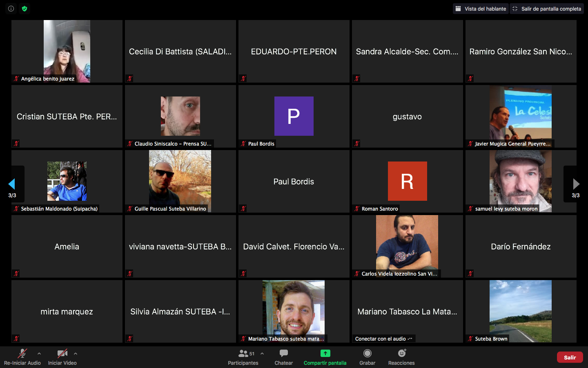Click the meeting info icon
Image resolution: width=588 pixels, height=368 pixels.
coord(11,9)
